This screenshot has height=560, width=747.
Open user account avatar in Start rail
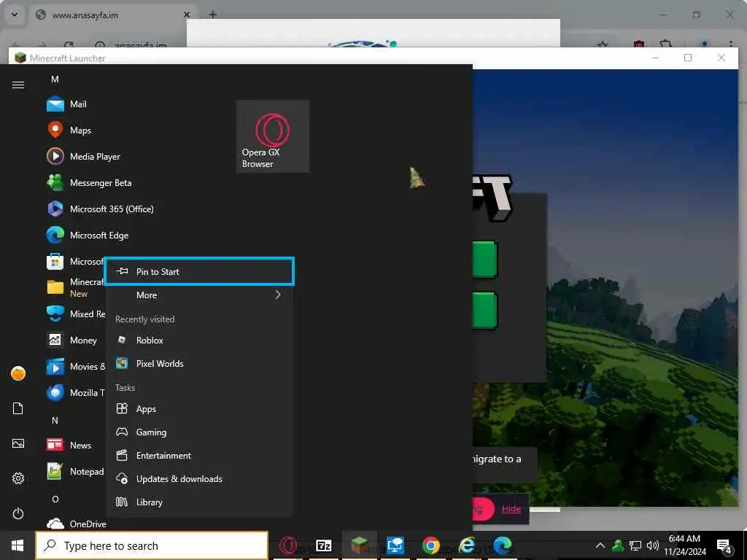pos(18,373)
